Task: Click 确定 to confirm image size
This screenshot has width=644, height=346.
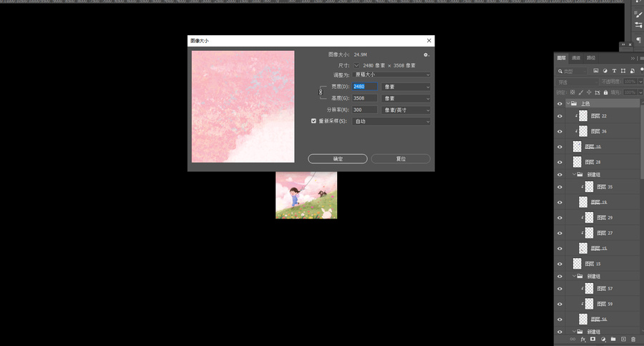Action: pos(338,159)
